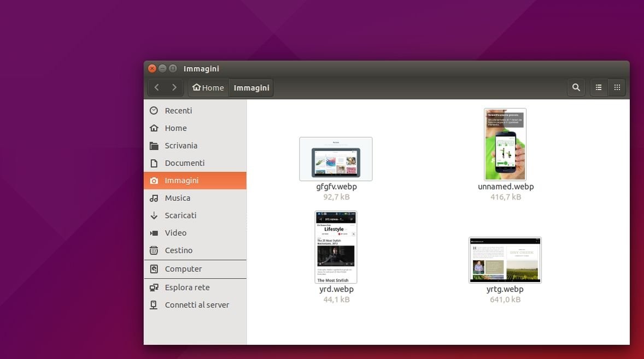Open the Video sidebar folder

(175, 233)
